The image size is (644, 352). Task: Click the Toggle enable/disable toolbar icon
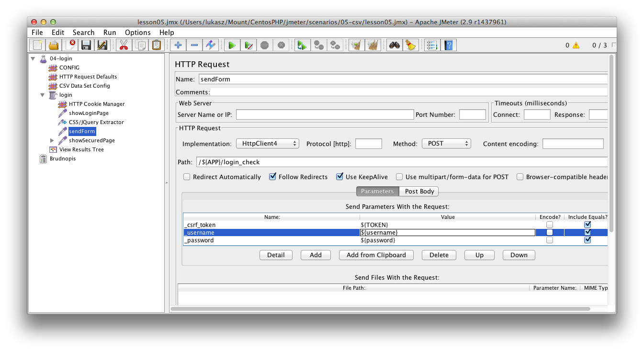pos(210,45)
